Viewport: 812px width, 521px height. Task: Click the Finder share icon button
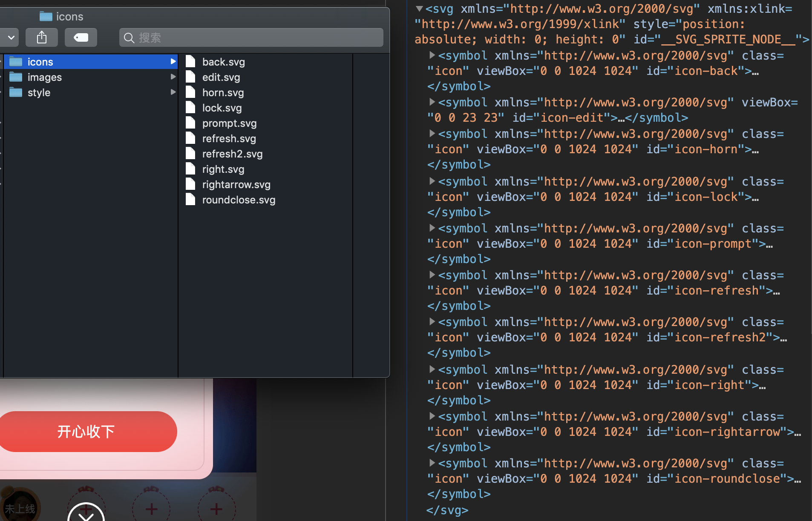[x=42, y=37]
